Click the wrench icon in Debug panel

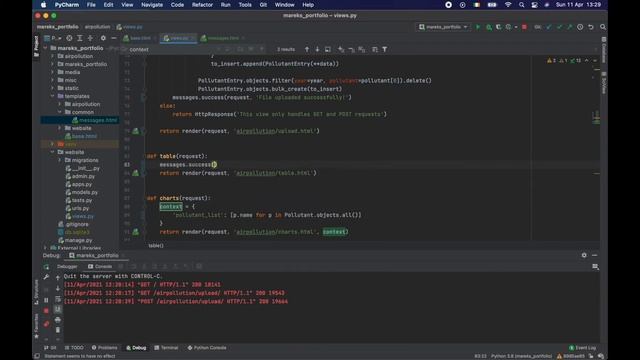(46, 277)
